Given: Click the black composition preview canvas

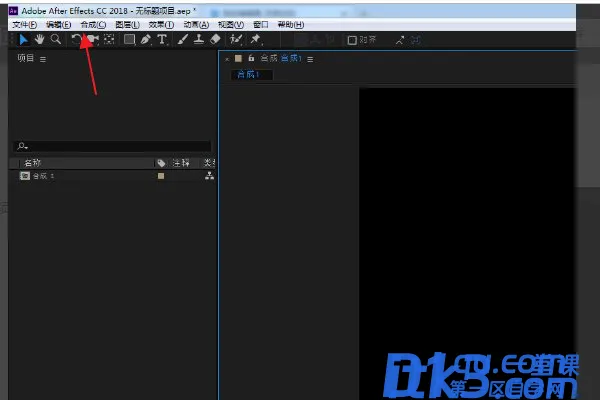Looking at the screenshot, I should pos(467,244).
